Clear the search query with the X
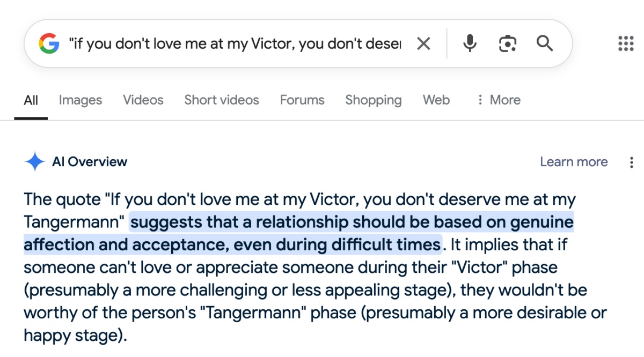The image size is (644, 357). [x=423, y=43]
